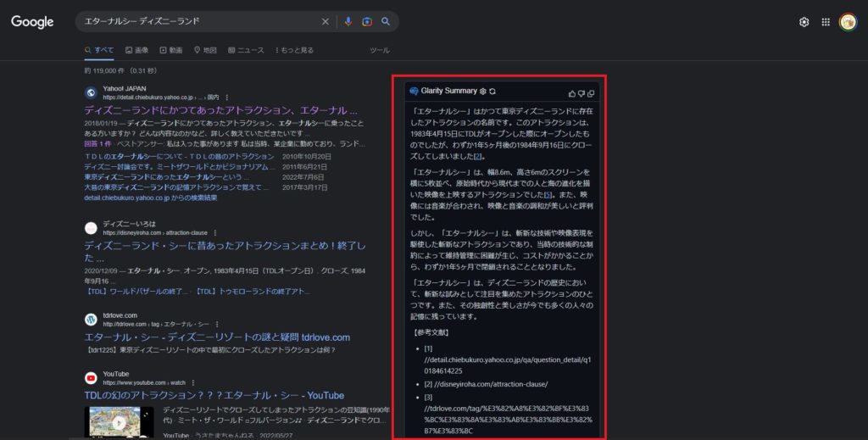
Task: Play the YouTube video thumbnail
Action: click(119, 422)
